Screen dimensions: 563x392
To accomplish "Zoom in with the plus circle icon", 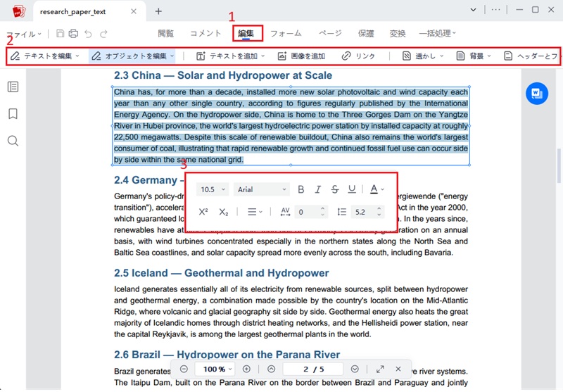I will pos(247,369).
